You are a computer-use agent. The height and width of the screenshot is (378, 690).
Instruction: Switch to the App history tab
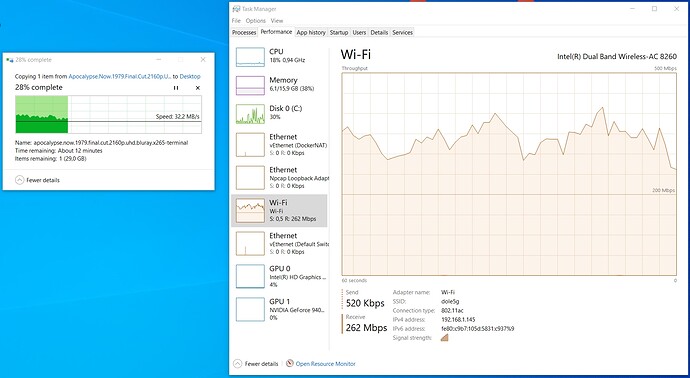[x=311, y=33]
